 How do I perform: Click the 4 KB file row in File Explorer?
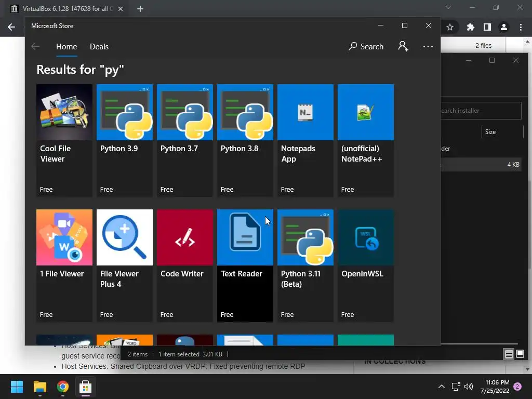(x=481, y=165)
